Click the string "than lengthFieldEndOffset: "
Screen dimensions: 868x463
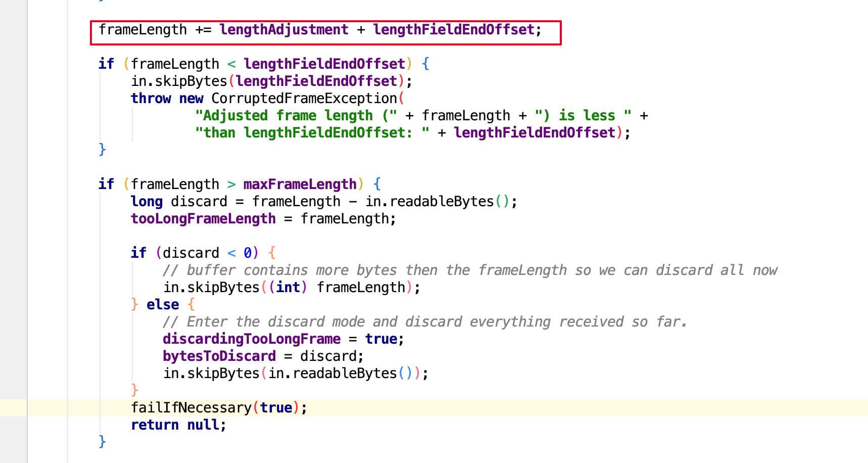point(312,133)
